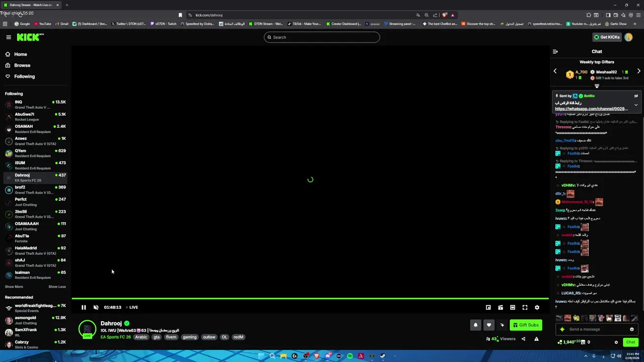Hide the pinned BotRix message

tap(636, 96)
